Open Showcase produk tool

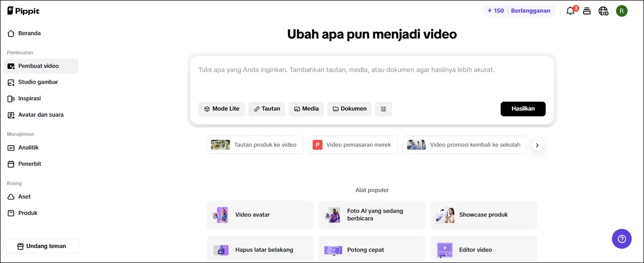click(x=484, y=215)
